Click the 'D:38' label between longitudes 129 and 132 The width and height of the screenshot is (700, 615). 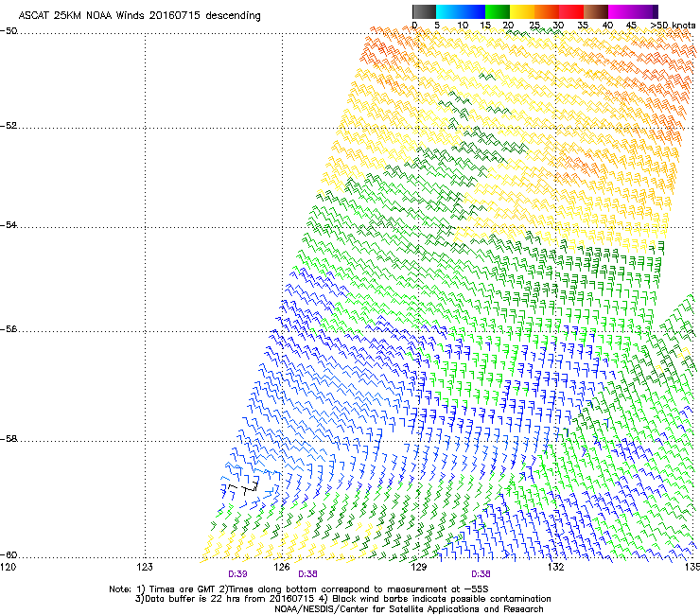(x=481, y=574)
